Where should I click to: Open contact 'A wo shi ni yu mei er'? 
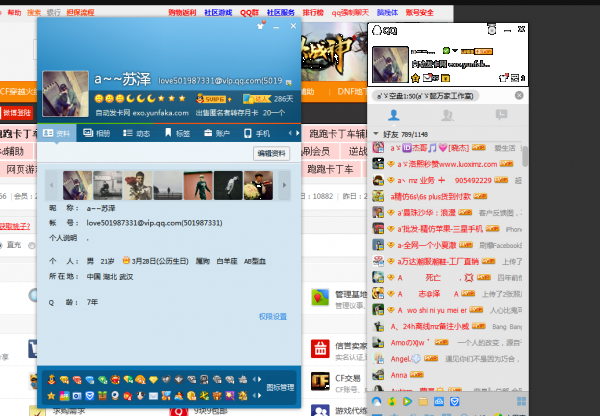[x=448, y=310]
